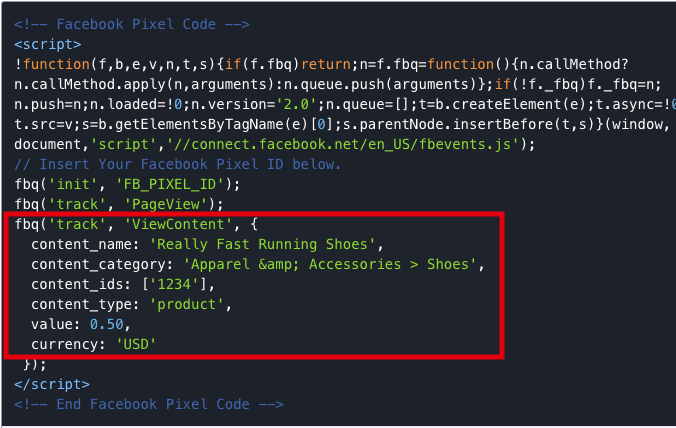This screenshot has width=676, height=428.
Task: Click the 'init' string in fbq call
Action: point(73,184)
